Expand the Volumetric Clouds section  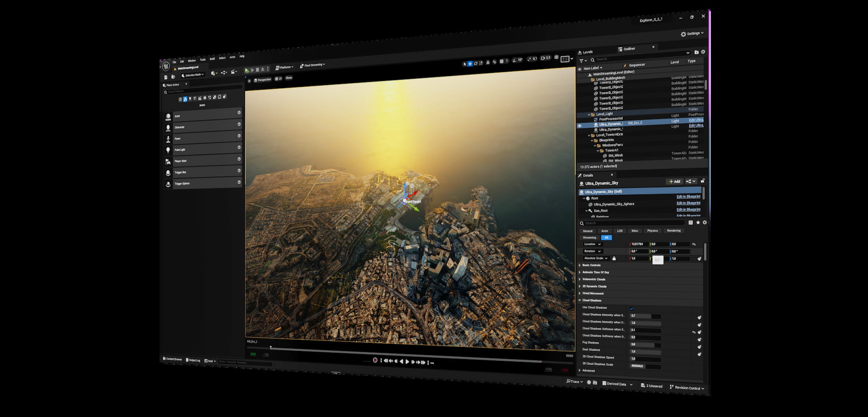point(592,279)
